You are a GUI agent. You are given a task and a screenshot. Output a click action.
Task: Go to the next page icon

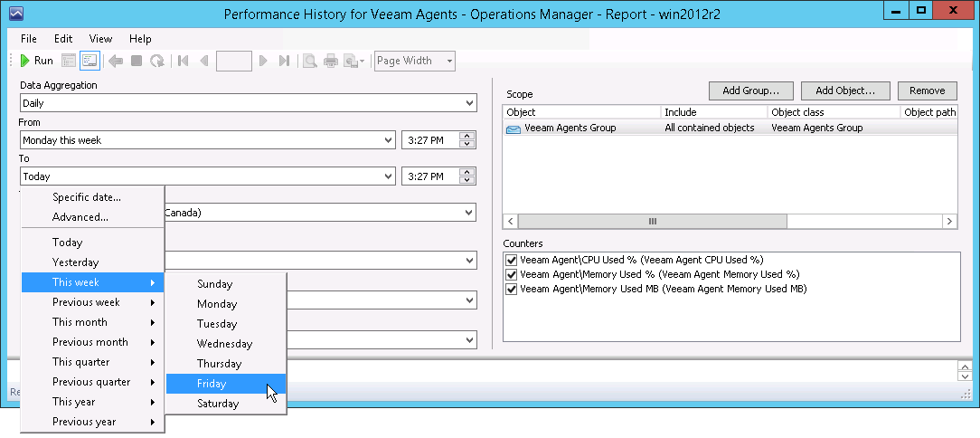tap(263, 61)
